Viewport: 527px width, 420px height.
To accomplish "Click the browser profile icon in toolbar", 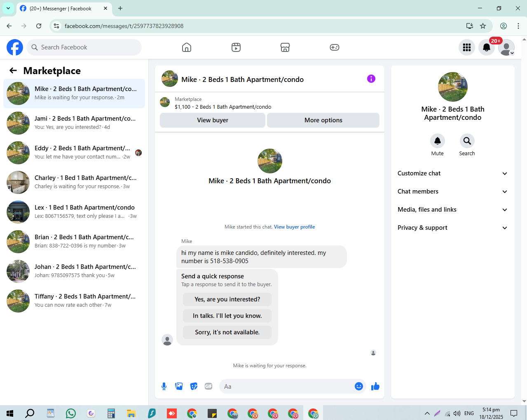I will (504, 26).
